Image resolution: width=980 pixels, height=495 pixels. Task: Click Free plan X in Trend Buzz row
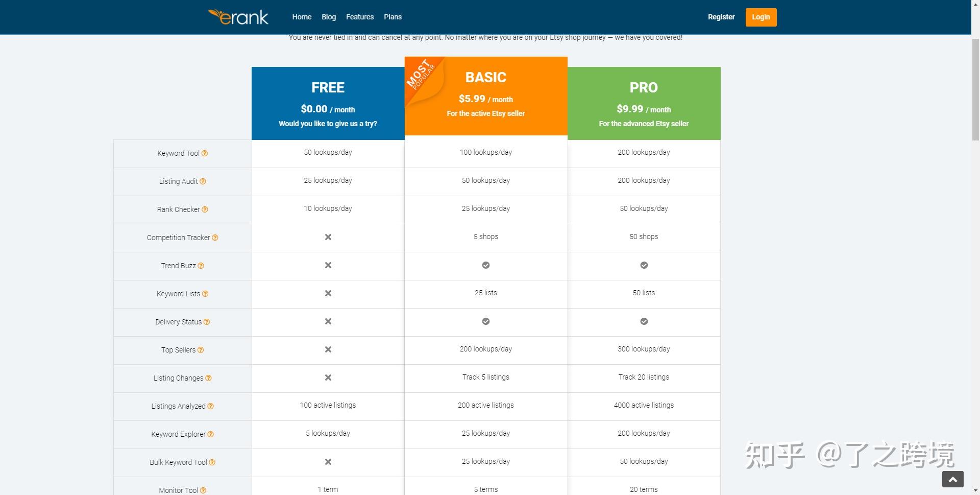[328, 265]
